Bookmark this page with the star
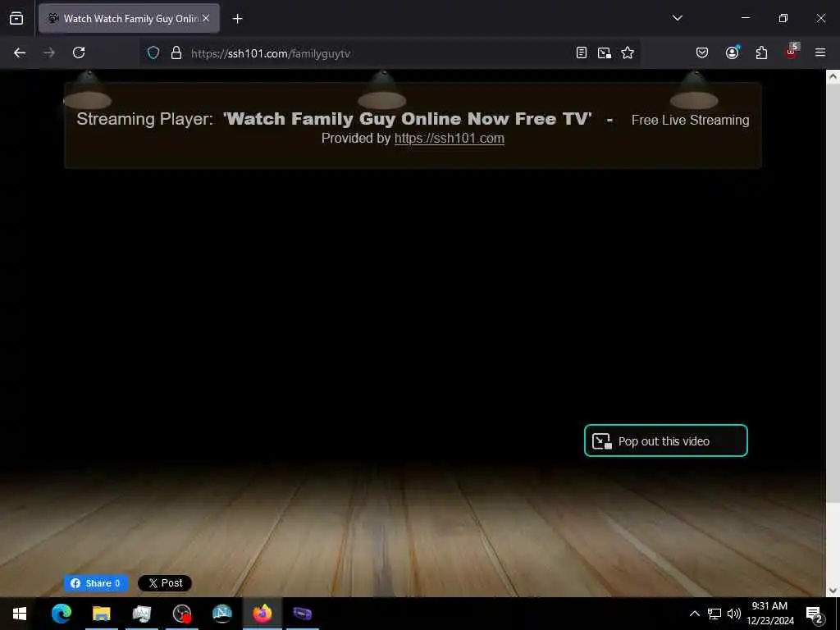 [x=628, y=52]
